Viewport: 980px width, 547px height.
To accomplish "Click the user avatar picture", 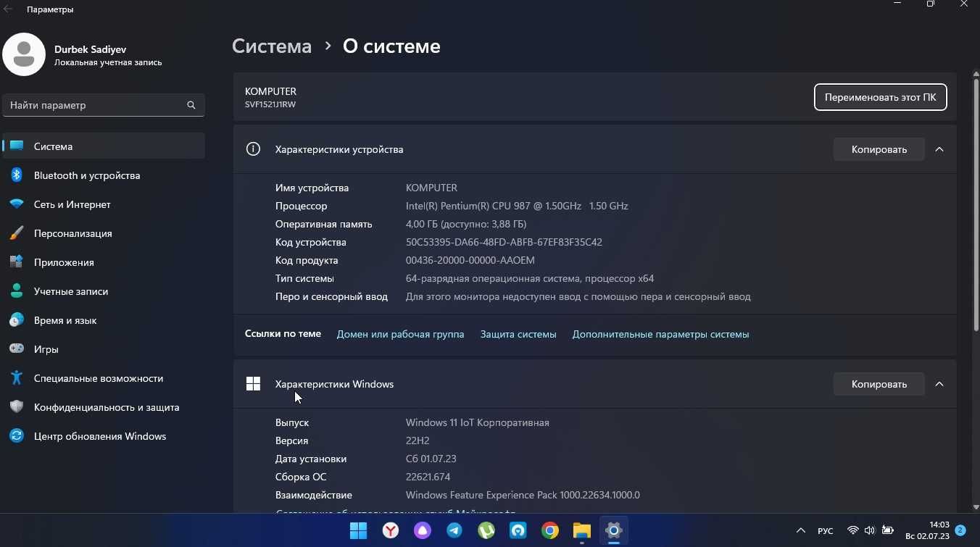I will pos(24,54).
